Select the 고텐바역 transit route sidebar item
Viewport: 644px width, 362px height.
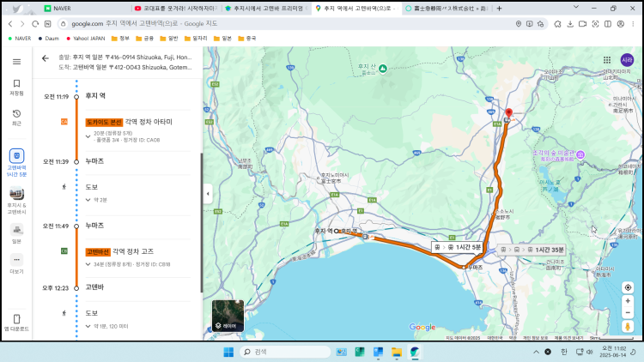[x=16, y=162]
